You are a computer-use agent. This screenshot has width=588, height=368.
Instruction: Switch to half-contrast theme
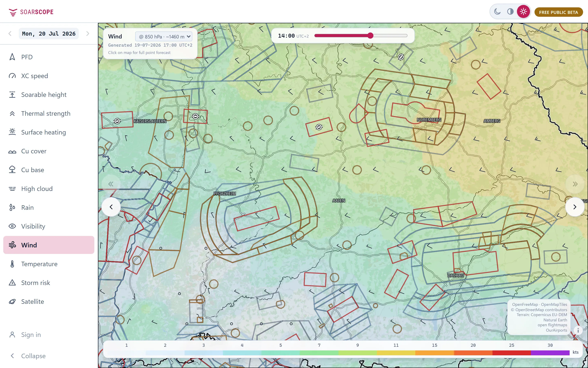pyautogui.click(x=510, y=12)
